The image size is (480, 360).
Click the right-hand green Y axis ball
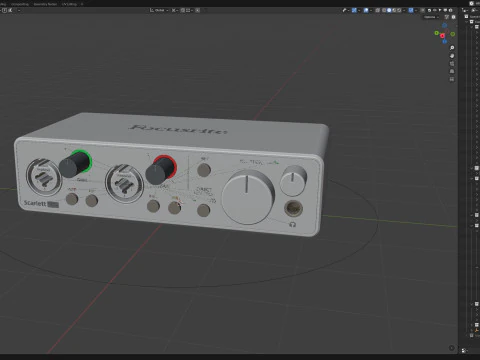(453, 34)
